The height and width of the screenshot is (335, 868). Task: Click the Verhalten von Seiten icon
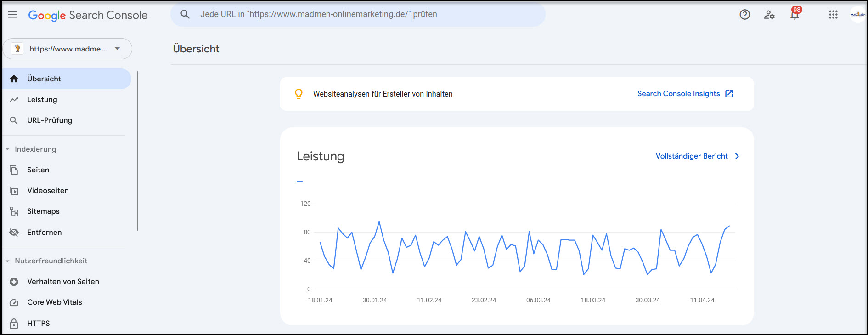pos(14,282)
